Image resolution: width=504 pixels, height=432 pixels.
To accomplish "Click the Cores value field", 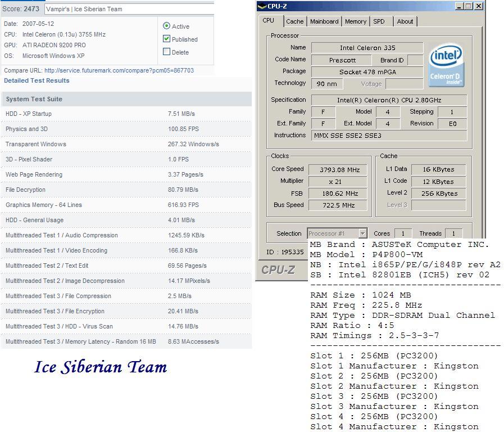I will click(x=403, y=233).
